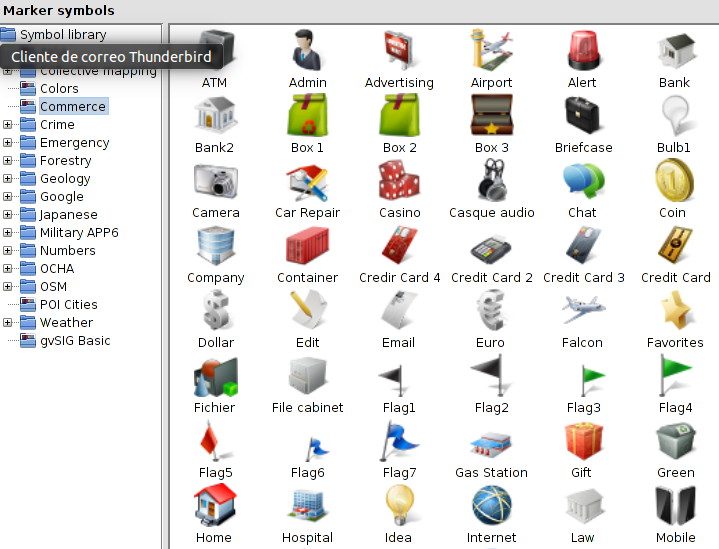Pick the Camera marker symbol
This screenshot has height=549, width=719.
click(x=215, y=183)
